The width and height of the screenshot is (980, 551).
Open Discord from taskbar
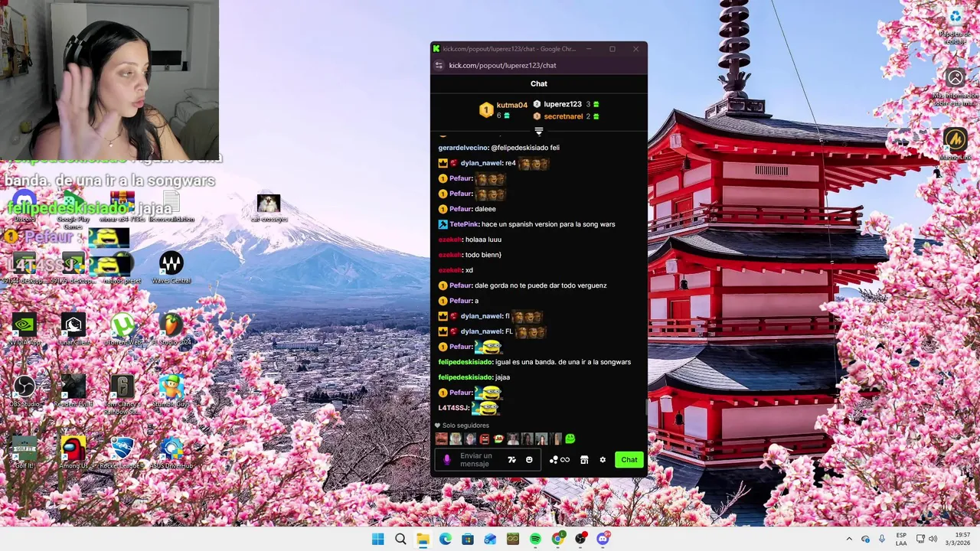603,540
